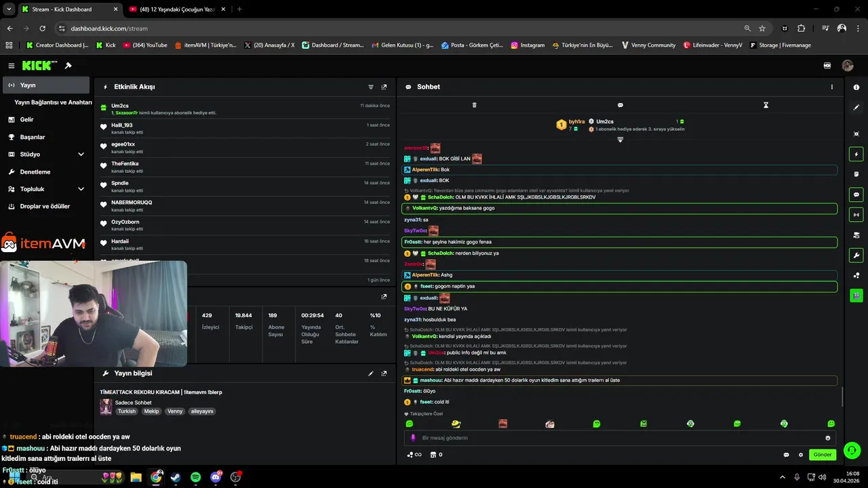Screen dimensions: 868x488
Task: Click the chat panel vertical scrollbar
Action: (x=842, y=396)
